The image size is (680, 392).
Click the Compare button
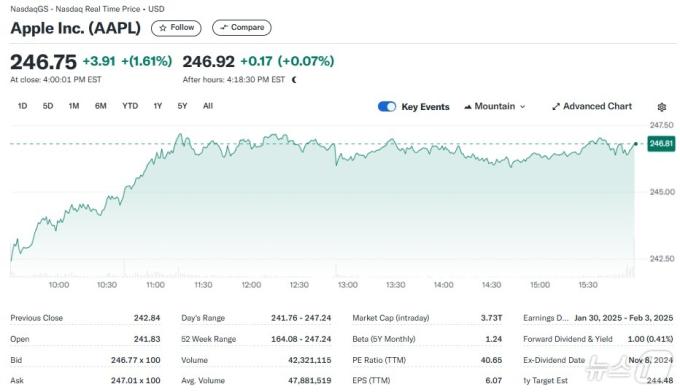tap(242, 28)
